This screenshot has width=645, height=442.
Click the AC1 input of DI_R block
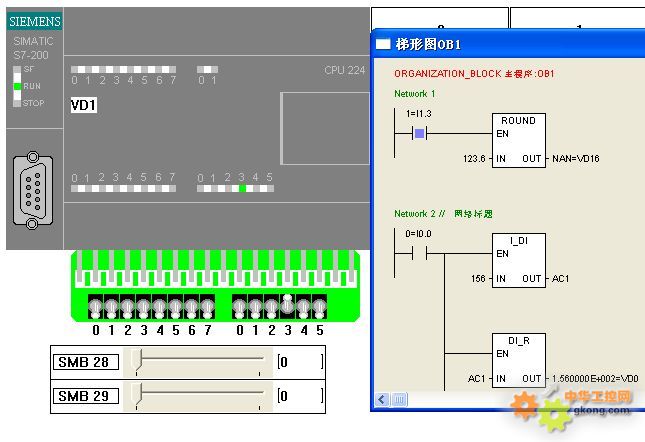coord(477,379)
